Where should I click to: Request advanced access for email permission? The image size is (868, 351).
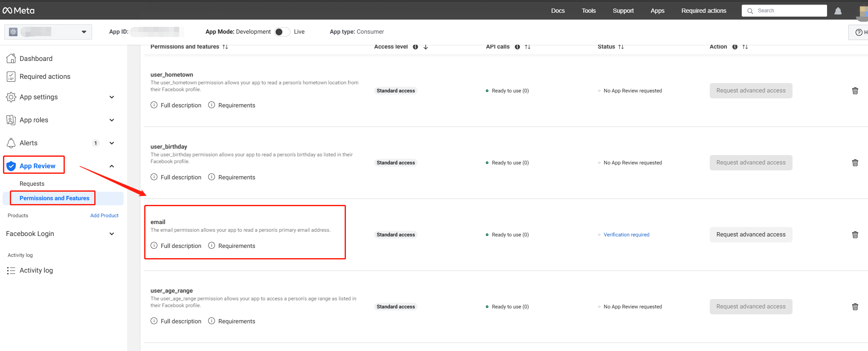750,235
